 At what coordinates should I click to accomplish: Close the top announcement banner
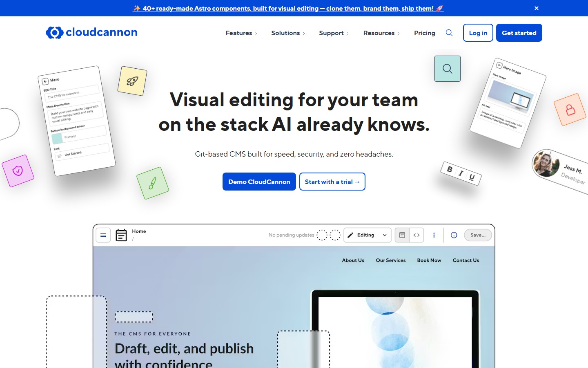pos(537,8)
